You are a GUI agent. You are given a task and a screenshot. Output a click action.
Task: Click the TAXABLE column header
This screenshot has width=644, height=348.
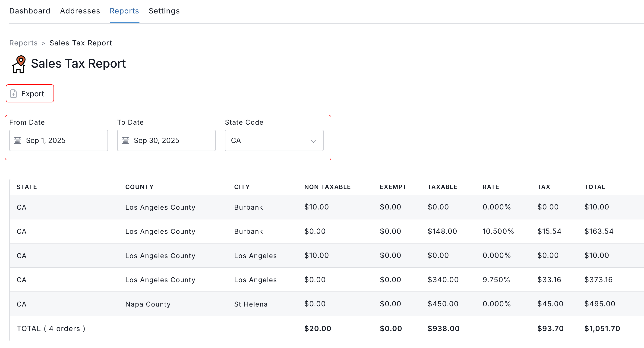click(x=442, y=187)
